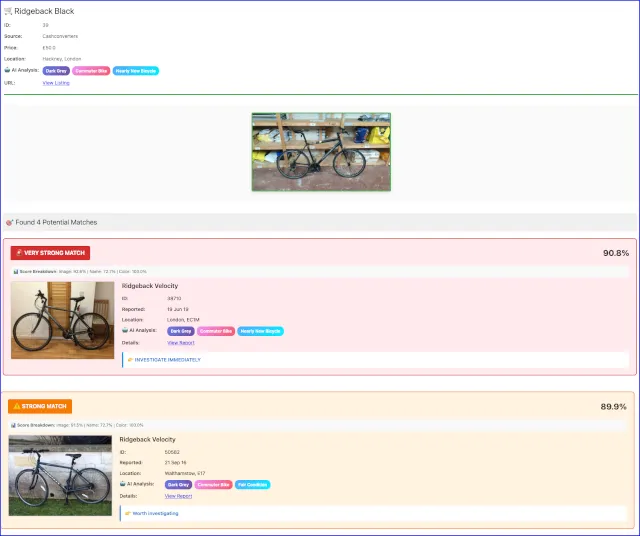Image resolution: width=640 pixels, height=536 pixels.
Task: Click the reported date '19 Jun 19'
Action: [178, 309]
